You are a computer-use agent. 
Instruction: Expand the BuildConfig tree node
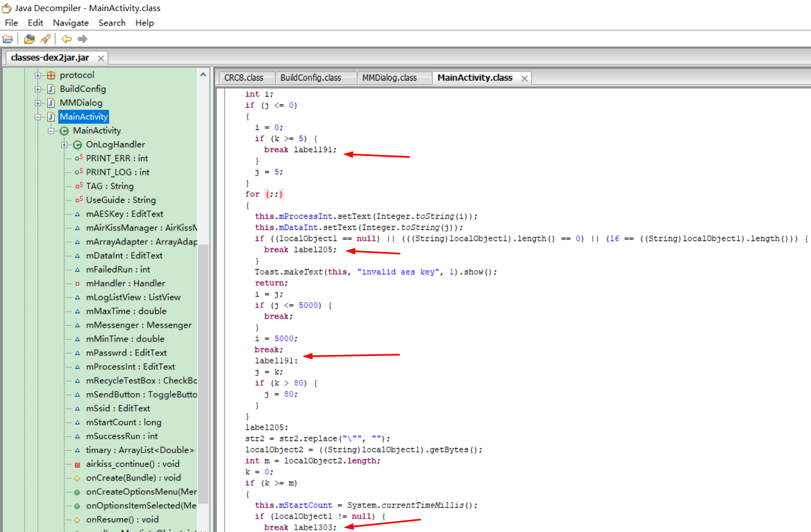click(38, 89)
